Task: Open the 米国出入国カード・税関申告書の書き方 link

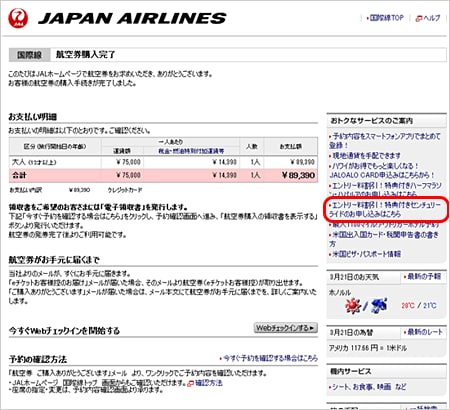Action: (384, 239)
